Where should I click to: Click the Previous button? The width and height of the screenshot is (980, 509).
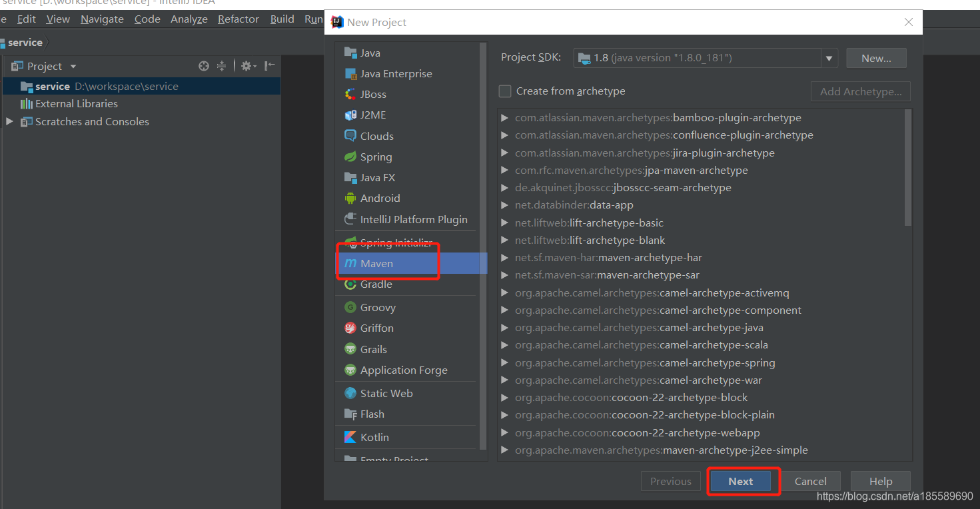coord(671,481)
